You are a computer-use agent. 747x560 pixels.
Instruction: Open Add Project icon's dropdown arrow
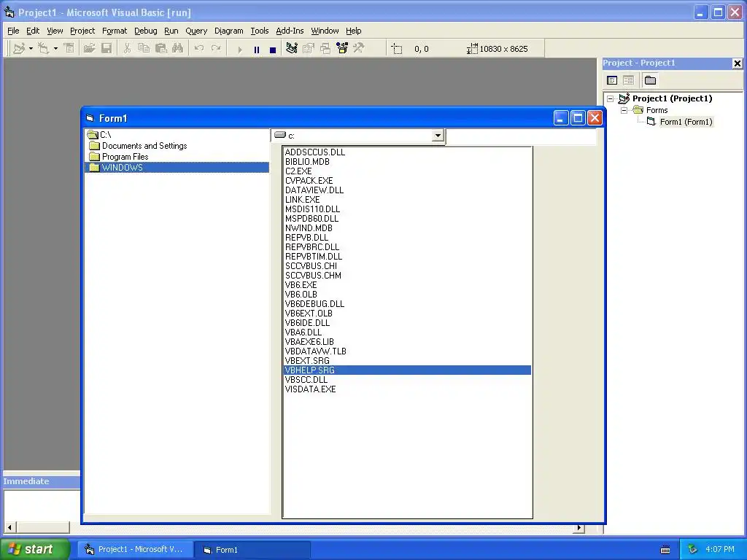pos(31,49)
